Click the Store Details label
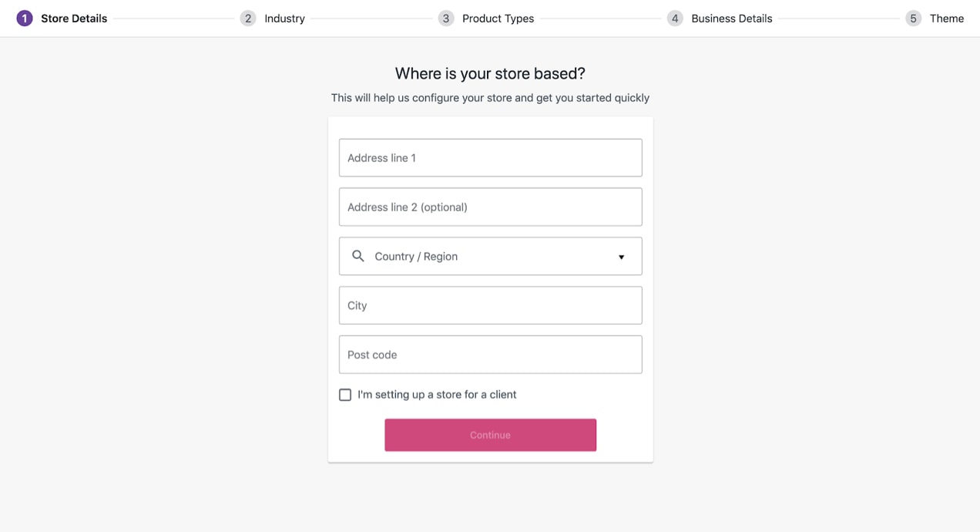980x532 pixels. [74, 18]
